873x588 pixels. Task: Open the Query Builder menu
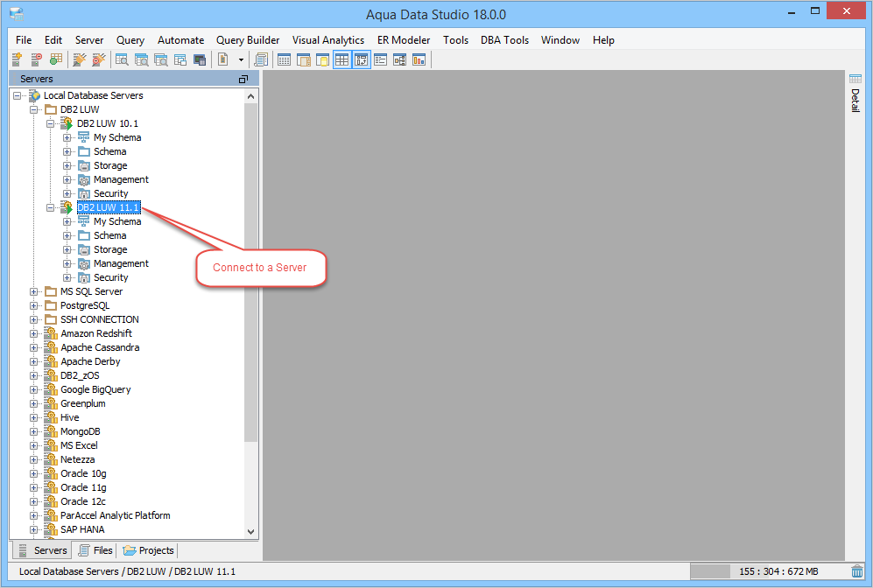point(248,40)
